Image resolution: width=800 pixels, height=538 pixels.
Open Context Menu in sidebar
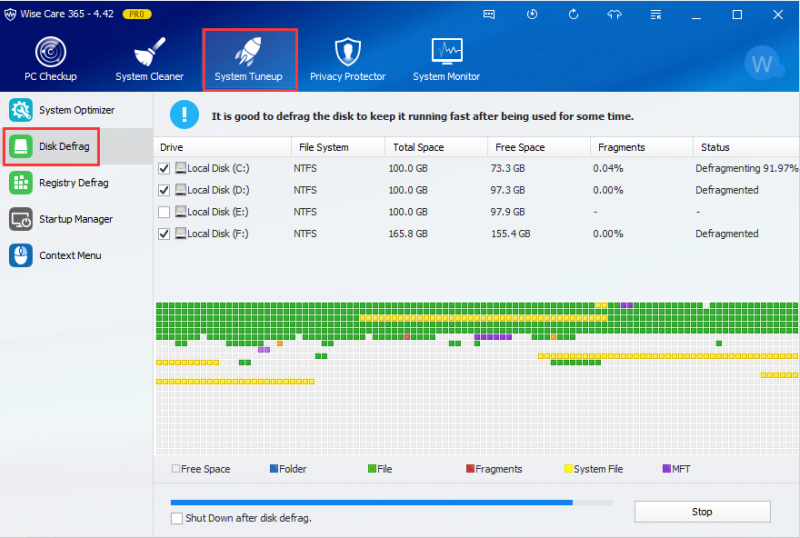77,255
